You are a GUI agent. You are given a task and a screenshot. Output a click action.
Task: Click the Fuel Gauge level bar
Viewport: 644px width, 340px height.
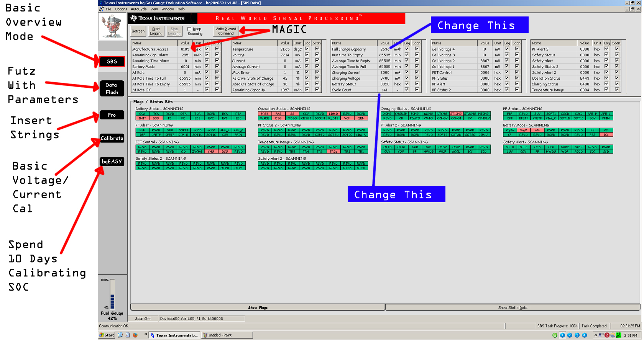[112, 294]
